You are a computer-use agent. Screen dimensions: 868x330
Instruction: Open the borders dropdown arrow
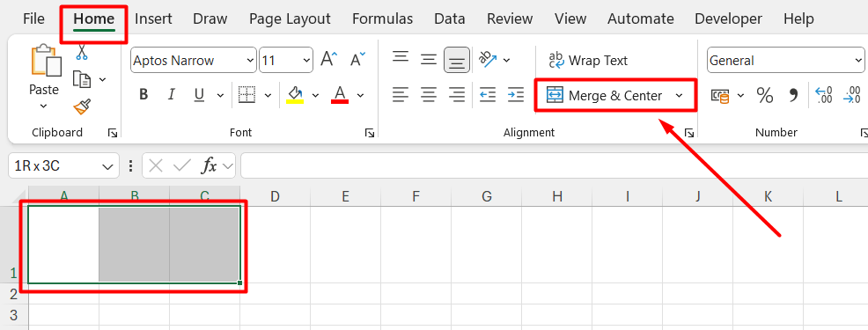268,96
